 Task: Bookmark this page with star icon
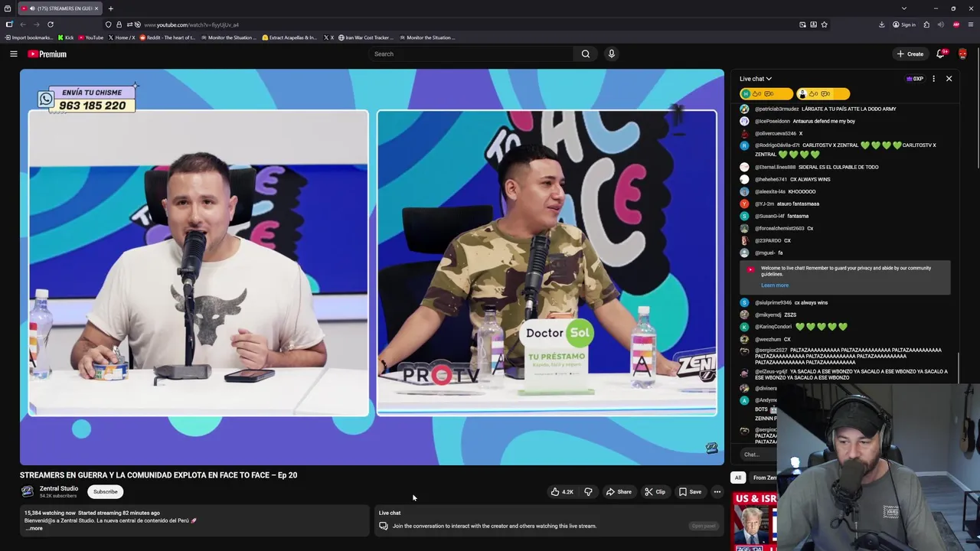(824, 24)
